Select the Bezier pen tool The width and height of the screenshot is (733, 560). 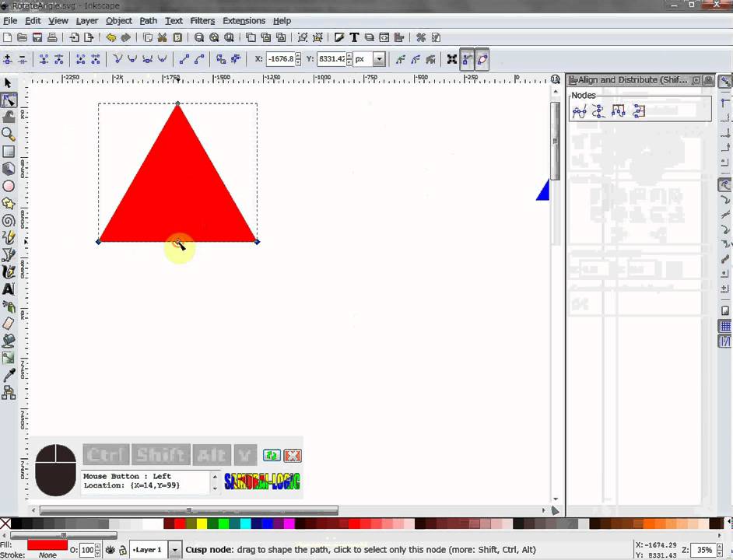pyautogui.click(x=9, y=255)
